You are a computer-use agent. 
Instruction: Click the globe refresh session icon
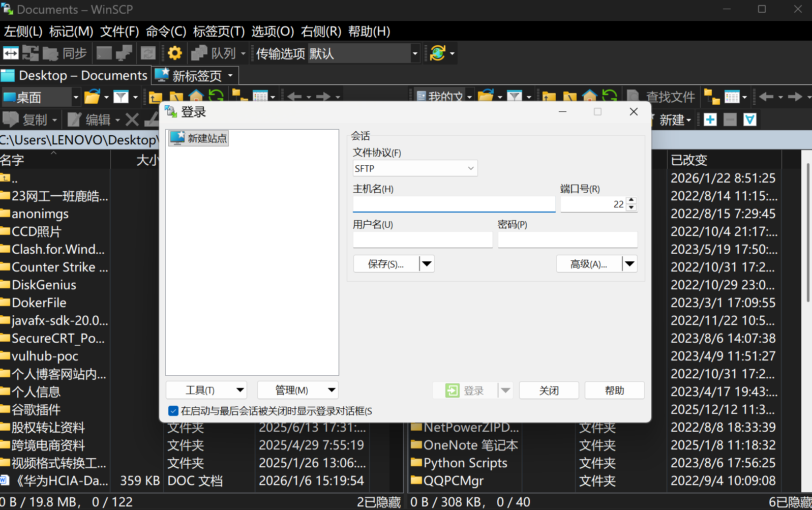pyautogui.click(x=437, y=53)
